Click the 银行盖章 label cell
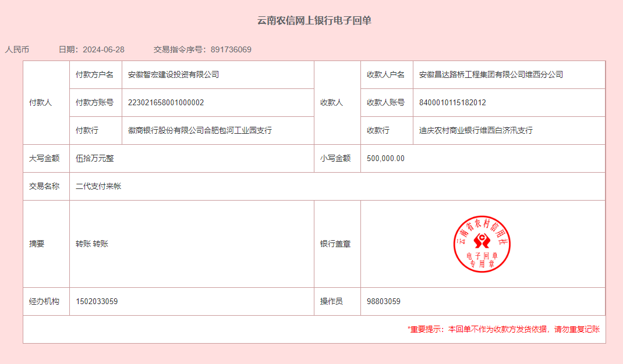The width and height of the screenshot is (623, 364). point(335,244)
